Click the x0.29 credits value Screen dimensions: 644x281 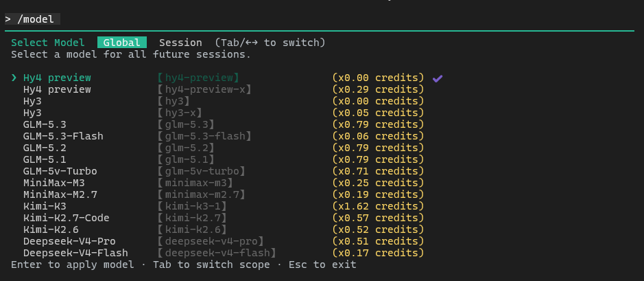pyautogui.click(x=379, y=89)
